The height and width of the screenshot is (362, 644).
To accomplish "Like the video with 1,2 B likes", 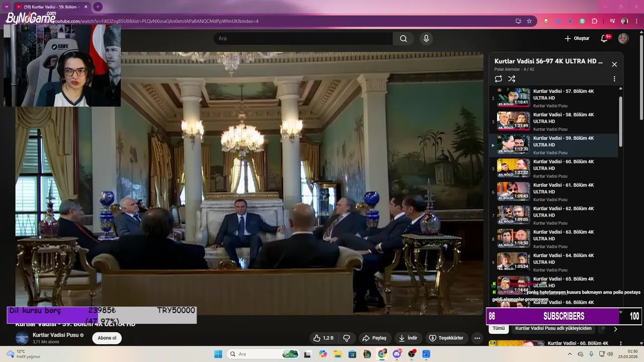I will pyautogui.click(x=323, y=338).
